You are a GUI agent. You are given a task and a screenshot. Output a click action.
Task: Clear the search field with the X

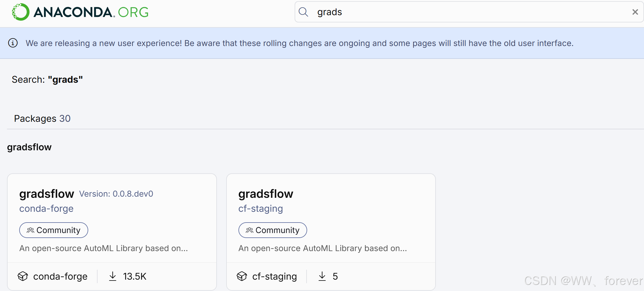tap(635, 12)
